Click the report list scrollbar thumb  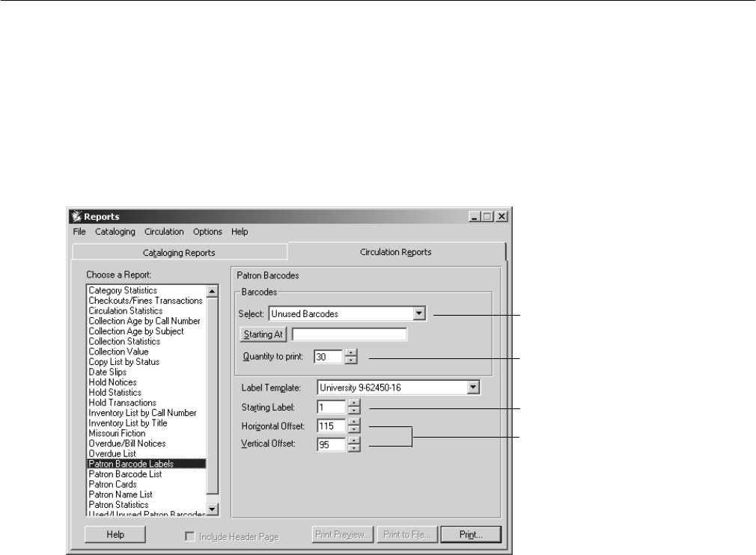tap(212, 395)
